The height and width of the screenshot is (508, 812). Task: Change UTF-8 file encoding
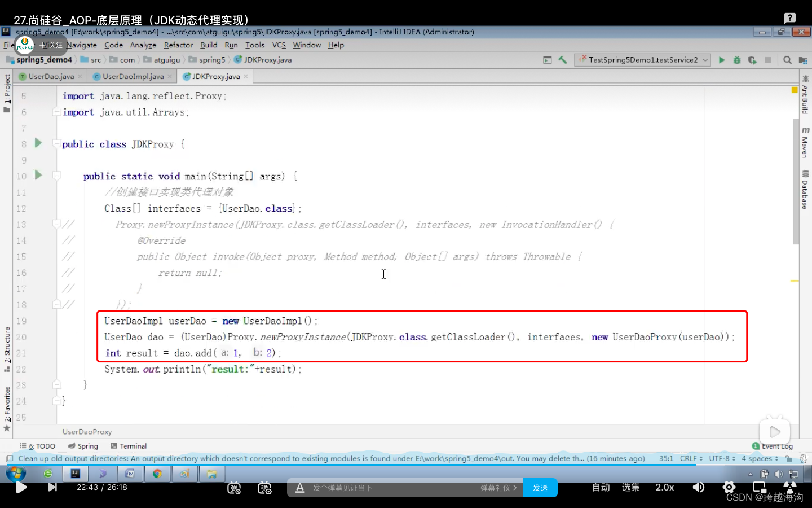(722, 458)
